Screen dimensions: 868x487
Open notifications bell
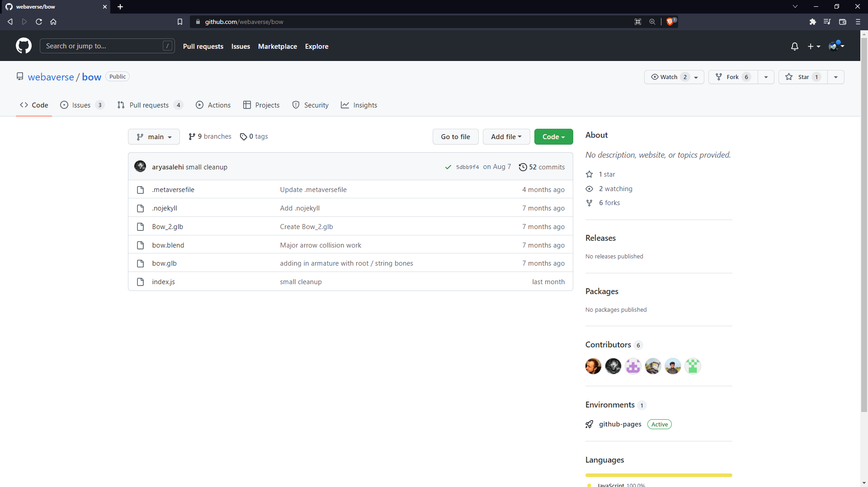pyautogui.click(x=794, y=47)
